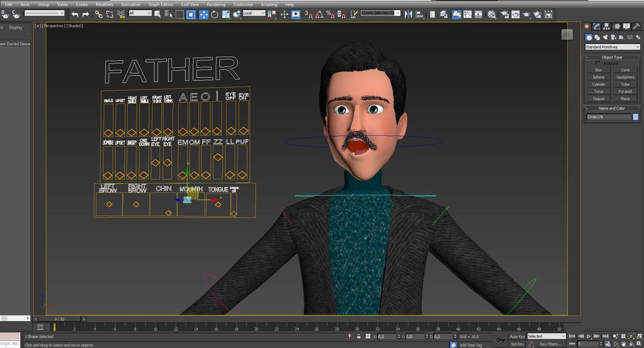Enable the AutoGrid checkbox
Image resolution: width=644 pixels, height=348 pixels.
[x=597, y=63]
